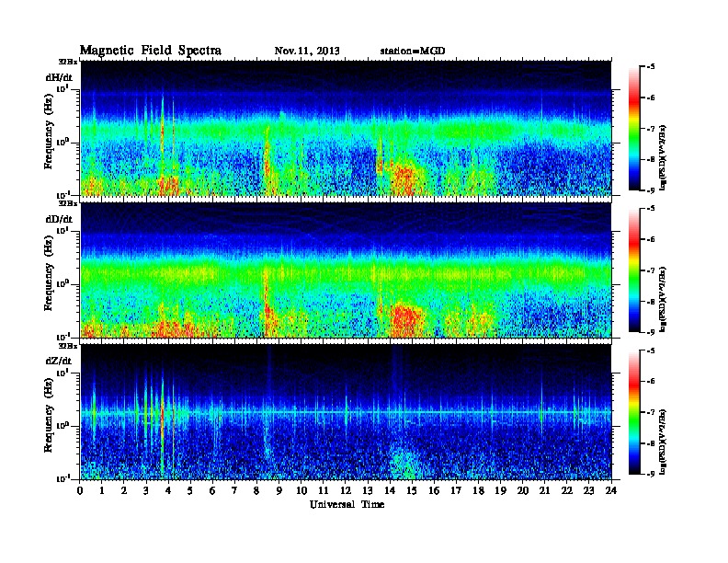Click hour "14" on the time axis

click(x=390, y=490)
